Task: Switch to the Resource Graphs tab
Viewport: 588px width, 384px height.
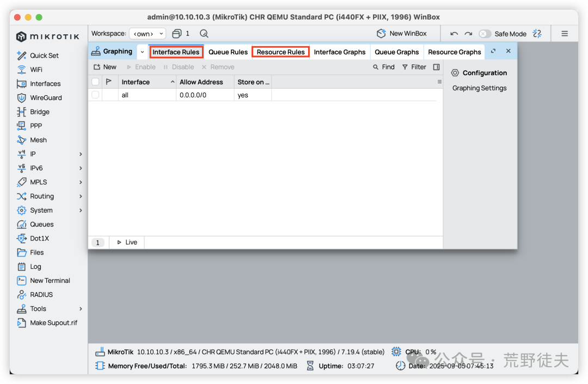Action: coord(454,52)
